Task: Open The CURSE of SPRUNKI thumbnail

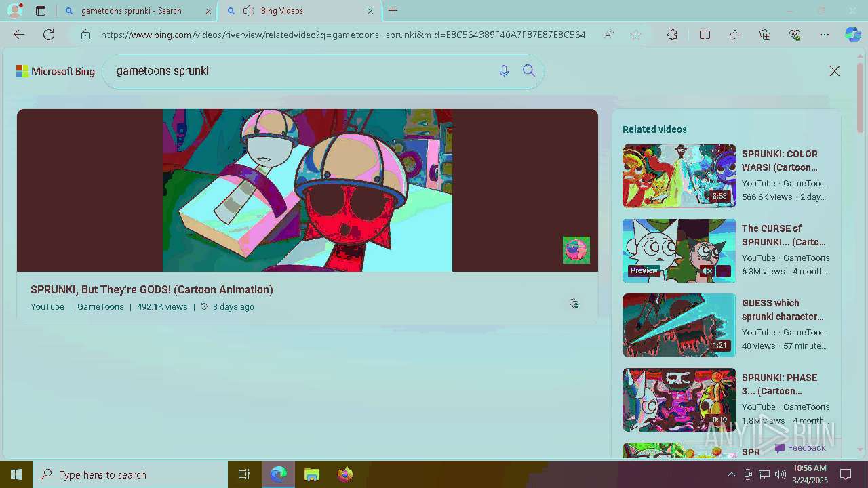Action: [x=679, y=250]
